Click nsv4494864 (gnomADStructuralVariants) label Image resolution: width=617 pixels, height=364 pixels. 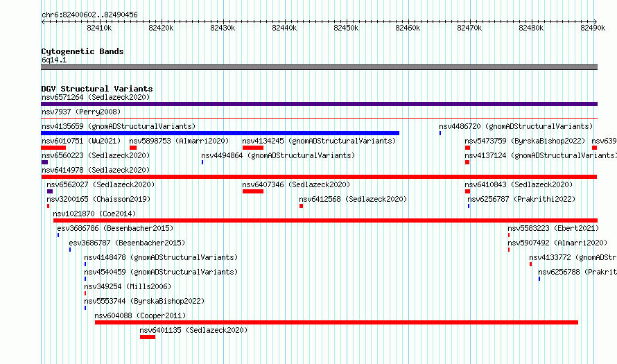click(278, 155)
